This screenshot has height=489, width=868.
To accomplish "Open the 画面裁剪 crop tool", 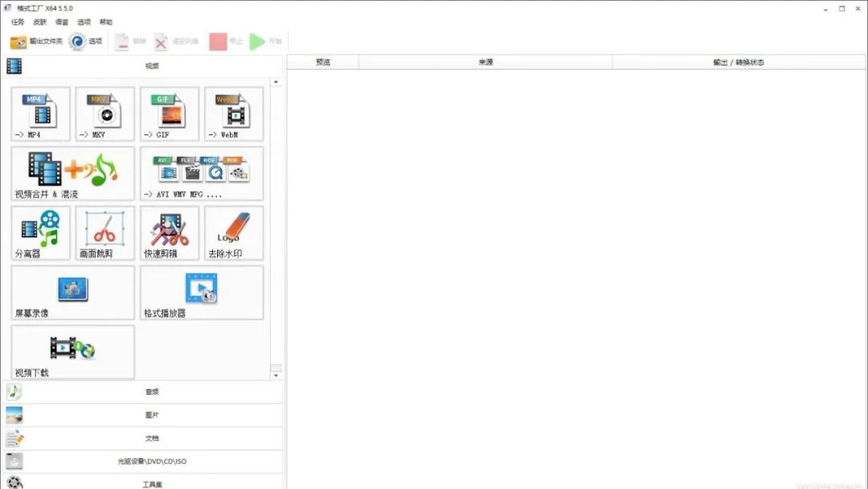I will click(x=104, y=233).
